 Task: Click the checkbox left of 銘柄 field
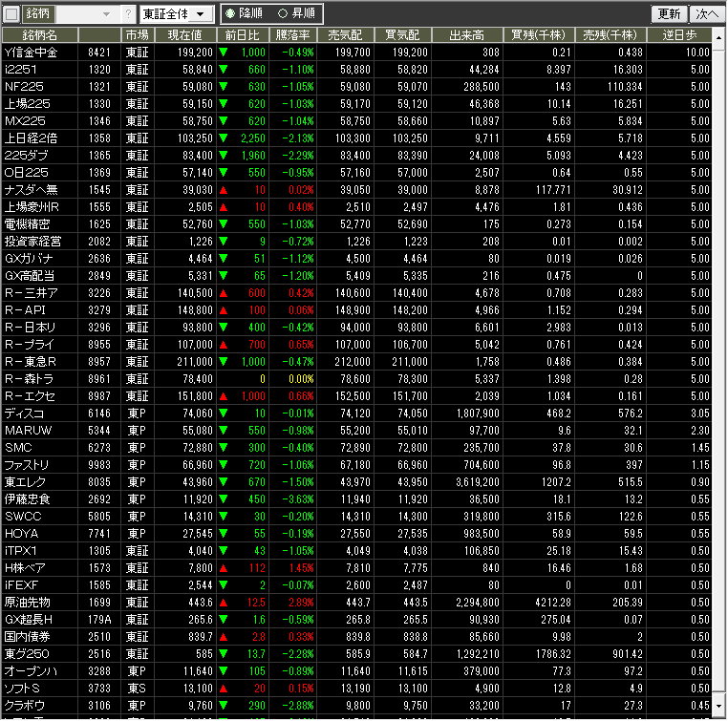coord(11,14)
